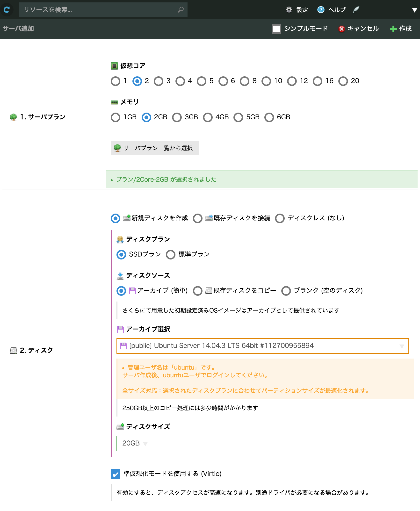Open the 20GB disk size dropdown
Screen dimensions: 420x511
pos(134,443)
